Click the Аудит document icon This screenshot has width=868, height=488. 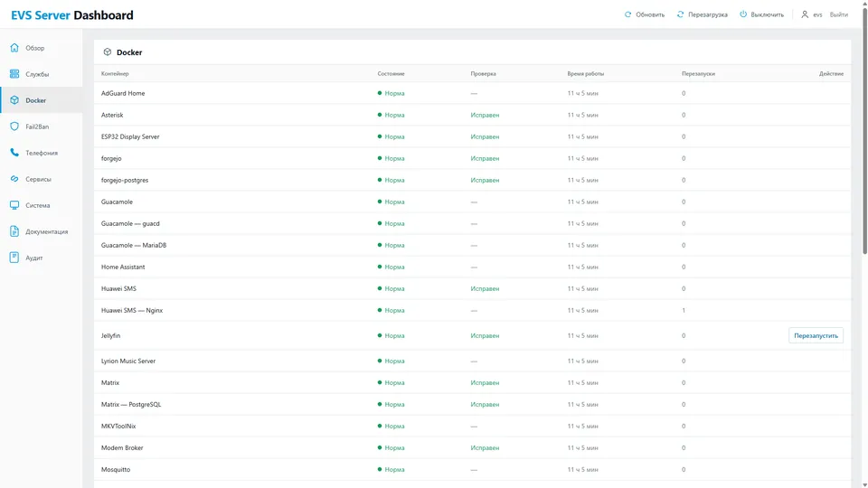[x=14, y=258]
